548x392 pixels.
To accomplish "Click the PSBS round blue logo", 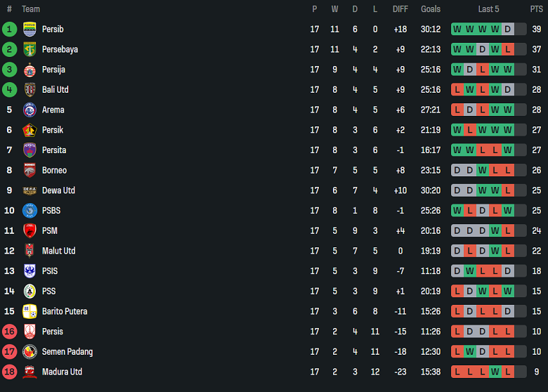I will point(30,210).
